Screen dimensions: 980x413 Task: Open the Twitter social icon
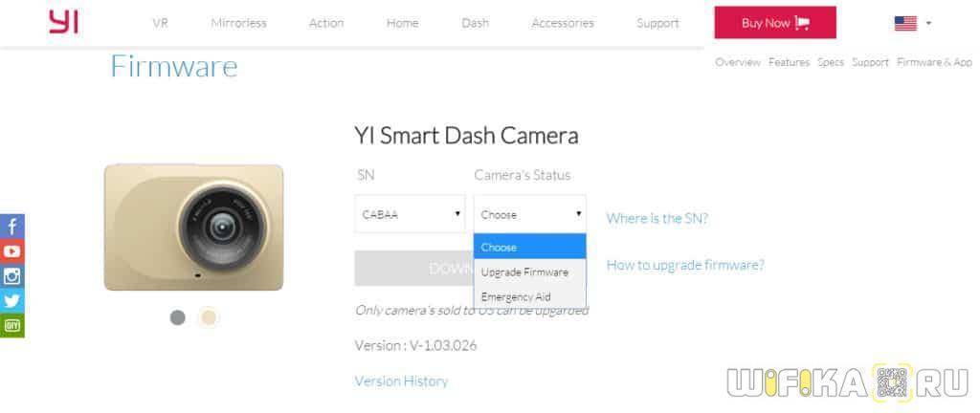12,300
